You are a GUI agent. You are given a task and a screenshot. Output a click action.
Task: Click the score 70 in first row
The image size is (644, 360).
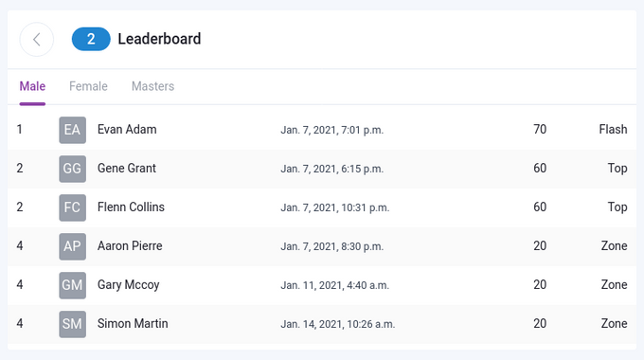pos(540,130)
